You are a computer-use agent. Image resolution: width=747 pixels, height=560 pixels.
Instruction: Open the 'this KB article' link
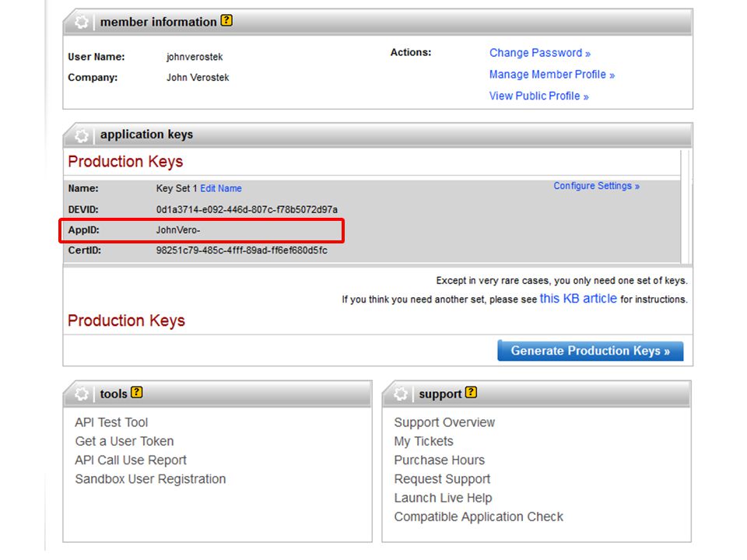pos(578,299)
